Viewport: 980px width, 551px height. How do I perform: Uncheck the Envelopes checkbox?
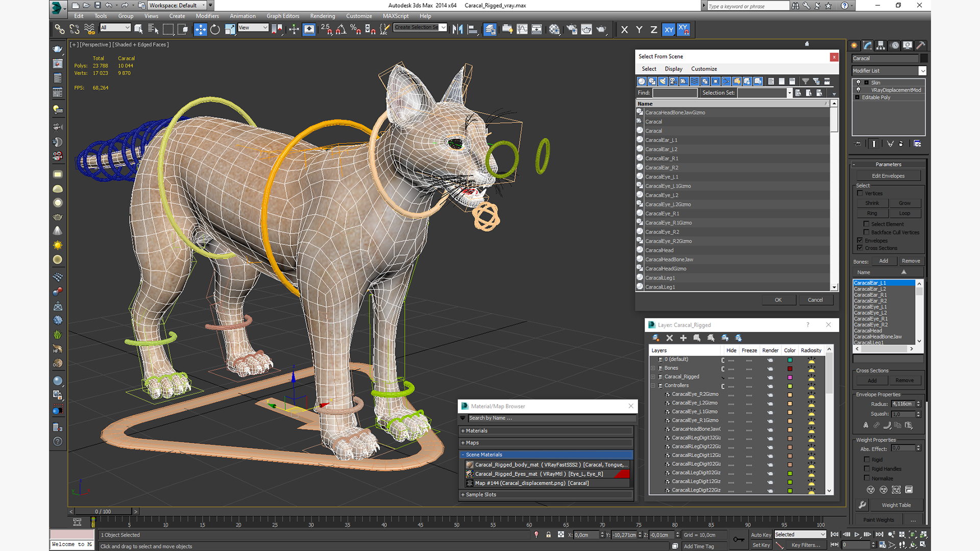[x=860, y=240]
